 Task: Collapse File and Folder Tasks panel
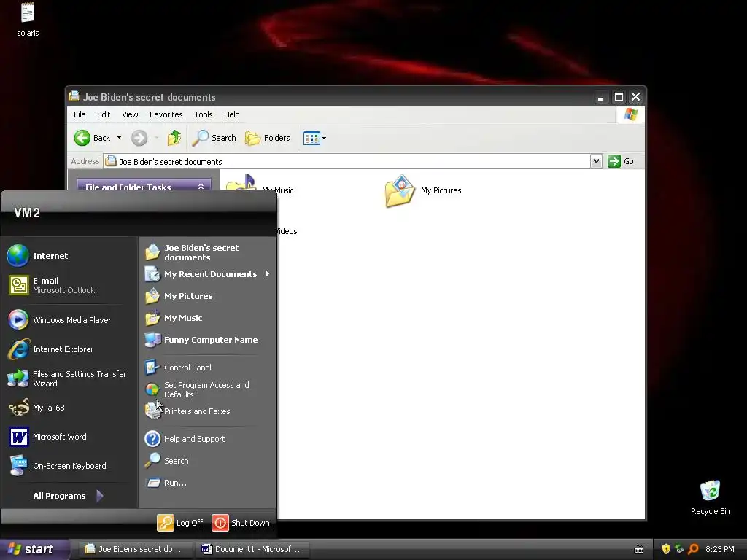pos(201,186)
